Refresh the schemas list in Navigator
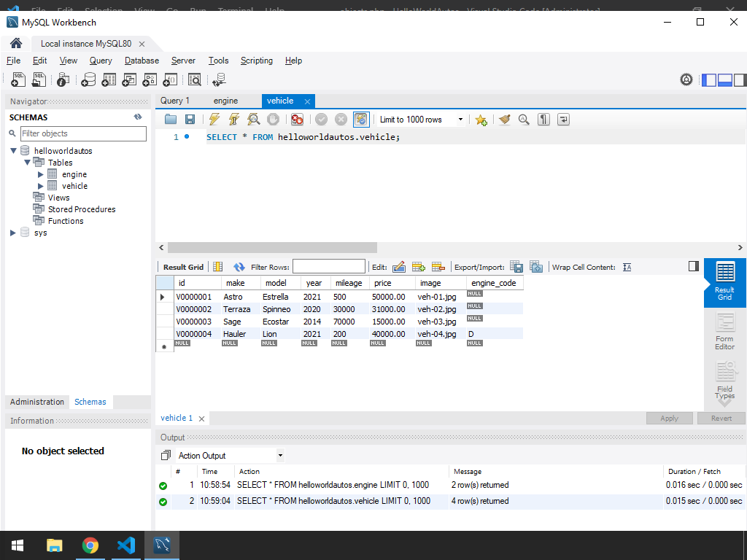The height and width of the screenshot is (560, 747). (x=138, y=117)
